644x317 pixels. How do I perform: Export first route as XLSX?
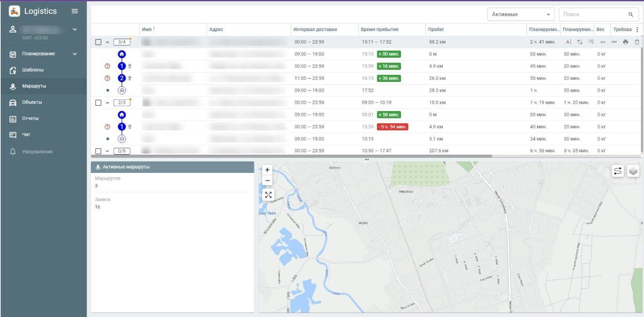pos(602,42)
